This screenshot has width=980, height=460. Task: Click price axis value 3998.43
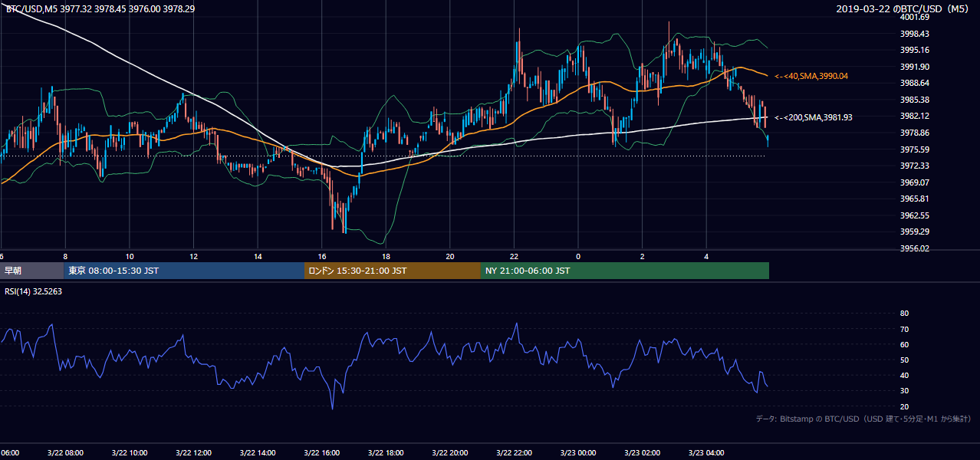pos(914,34)
